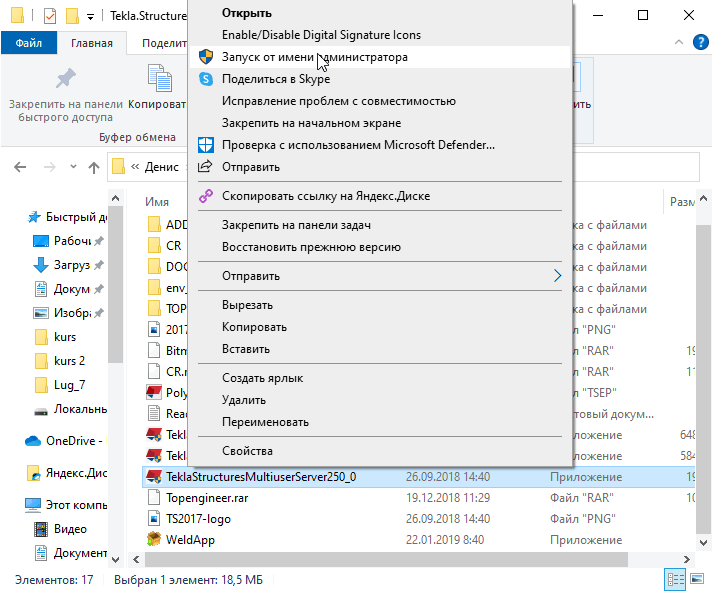The height and width of the screenshot is (592, 713).
Task: Click the blue help question mark icon
Action: pyautogui.click(x=700, y=42)
